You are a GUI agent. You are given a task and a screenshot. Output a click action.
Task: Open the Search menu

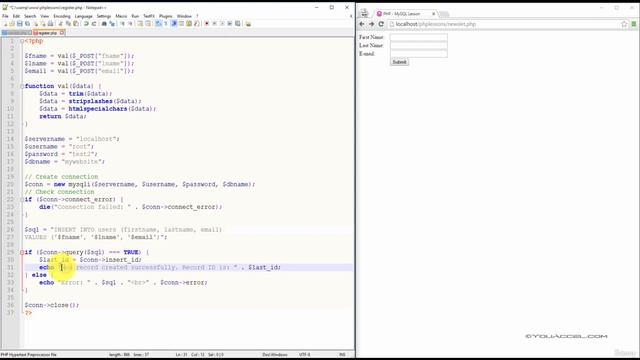(x=30, y=16)
